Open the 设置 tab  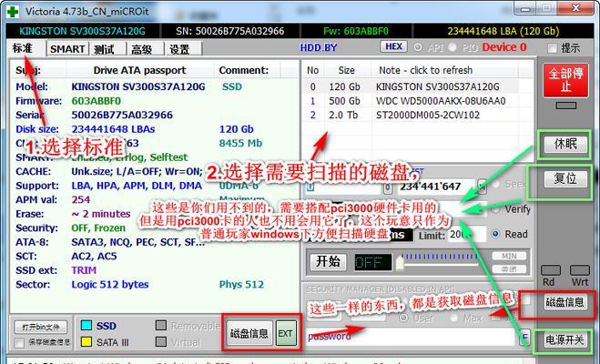[179, 49]
